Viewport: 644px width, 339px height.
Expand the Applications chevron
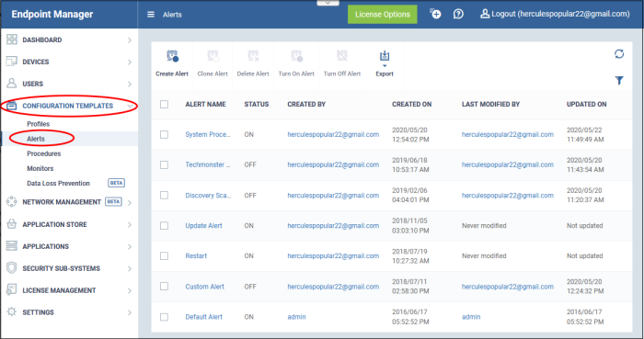(130, 247)
